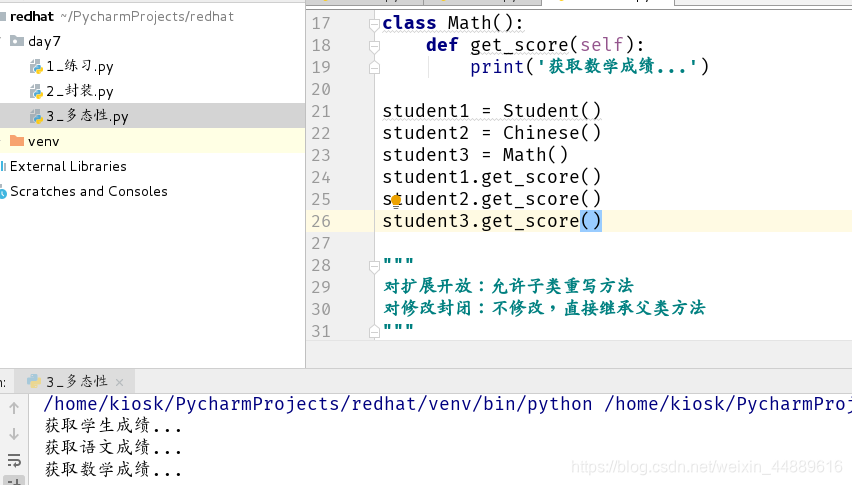The width and height of the screenshot is (852, 485).
Task: Click 'student2 = Chinese()' line
Action: [x=492, y=133]
